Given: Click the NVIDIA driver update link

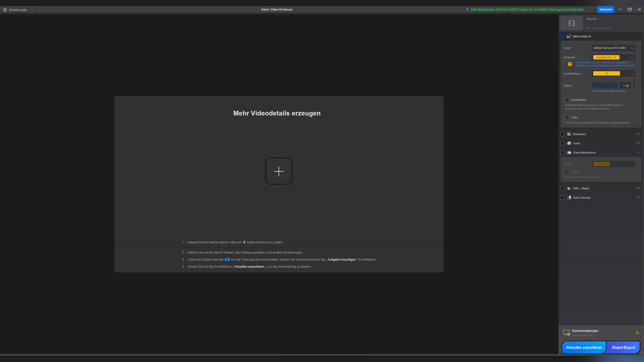Looking at the screenshot, I should tap(527, 9).
